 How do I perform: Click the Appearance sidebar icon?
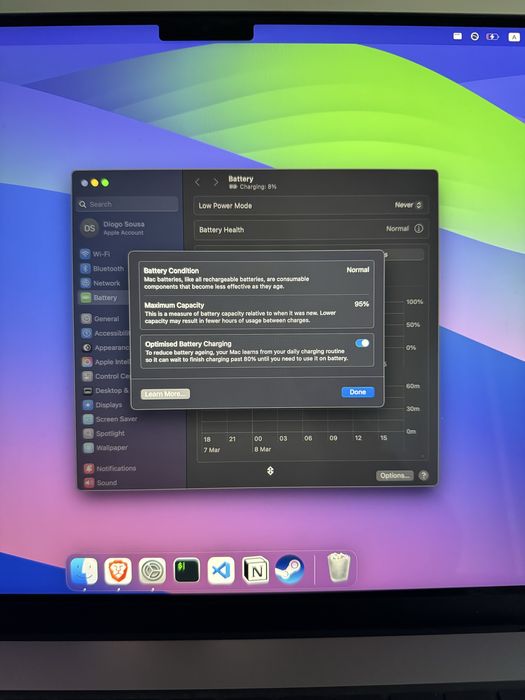coord(87,347)
